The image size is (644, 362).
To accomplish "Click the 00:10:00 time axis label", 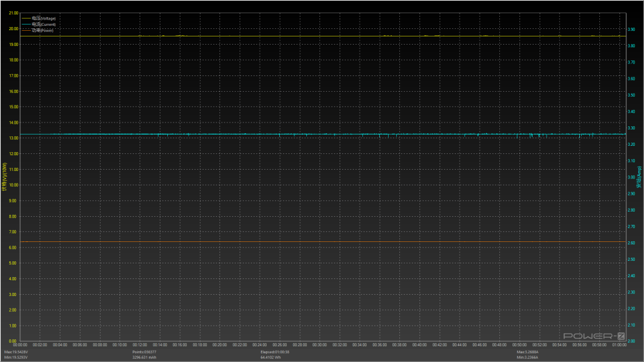I will (x=120, y=345).
